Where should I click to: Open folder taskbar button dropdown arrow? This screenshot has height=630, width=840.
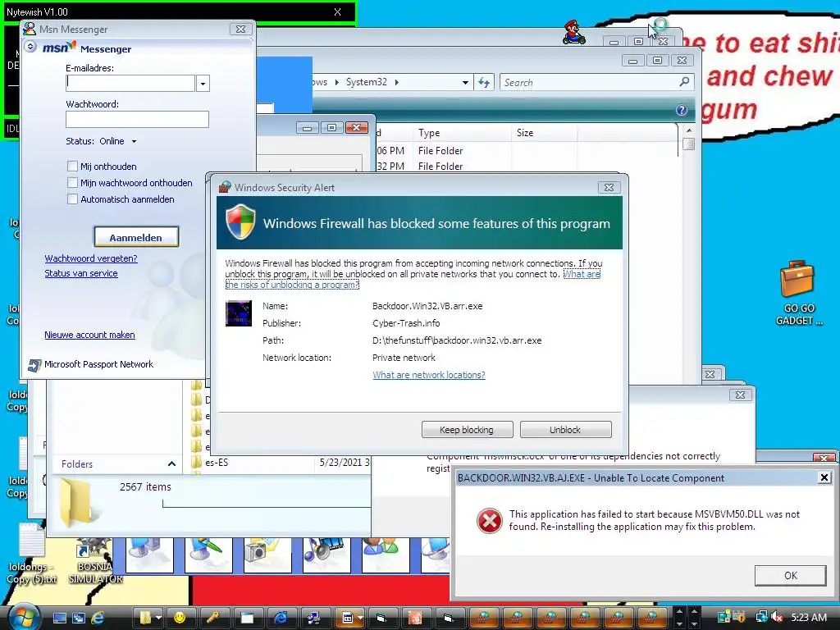[158, 618]
